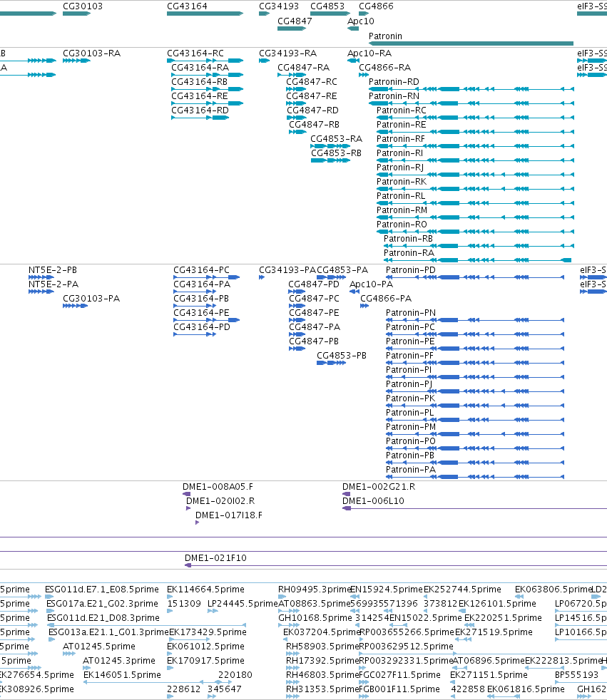
Task: Select transcript Patronin-RA
Action: (x=409, y=253)
